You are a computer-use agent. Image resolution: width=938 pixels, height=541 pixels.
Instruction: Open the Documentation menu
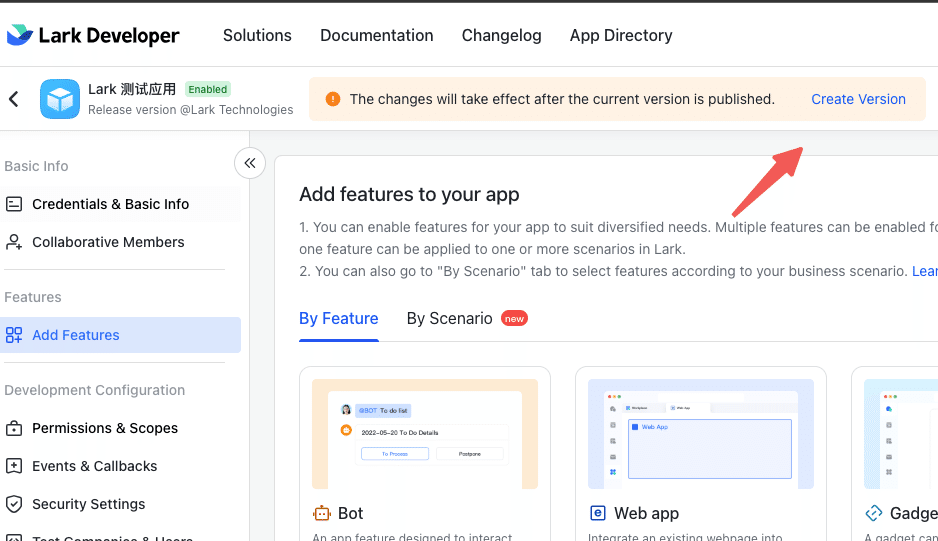click(376, 35)
